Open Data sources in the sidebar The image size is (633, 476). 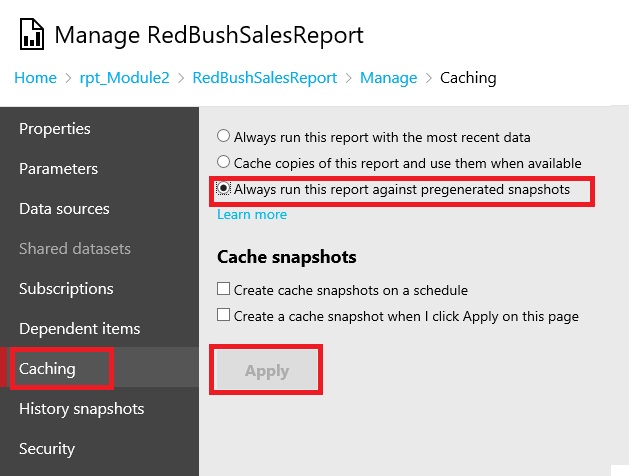(64, 209)
